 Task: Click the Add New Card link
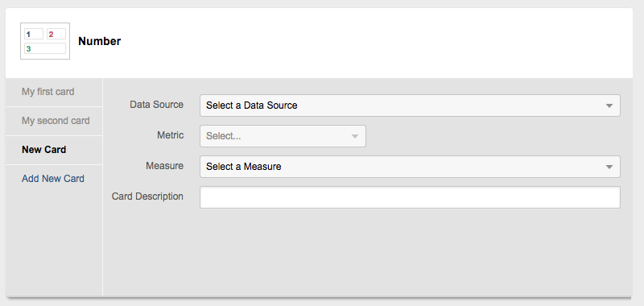[x=53, y=179]
